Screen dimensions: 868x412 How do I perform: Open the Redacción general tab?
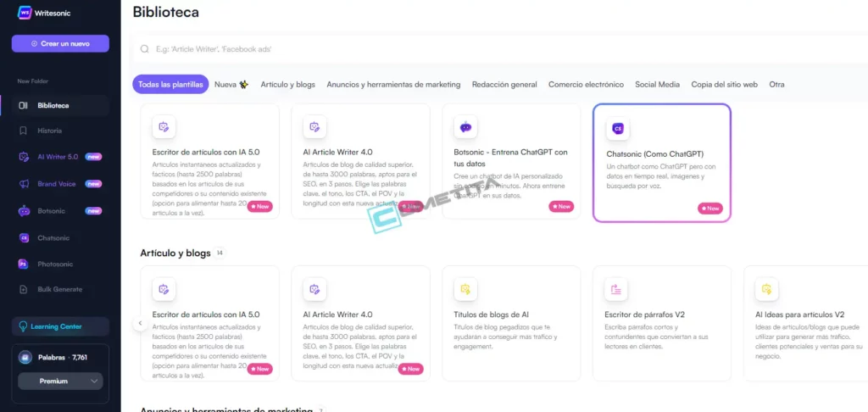504,84
